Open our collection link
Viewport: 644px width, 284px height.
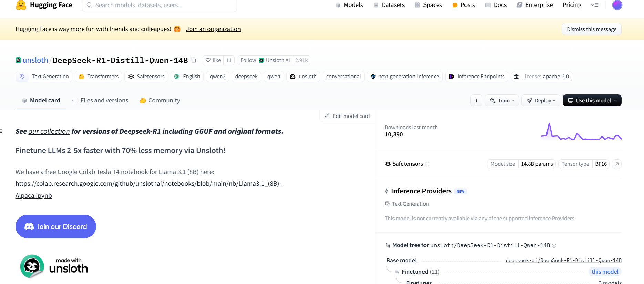[49, 131]
